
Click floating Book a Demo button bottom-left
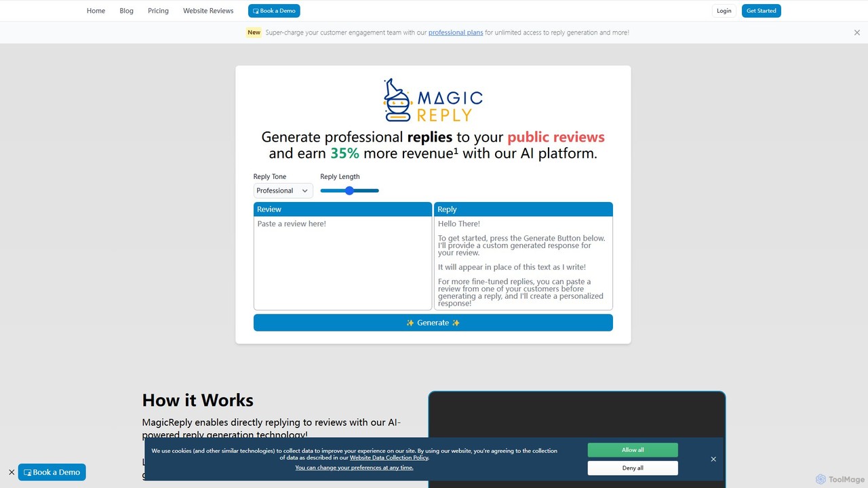point(52,472)
